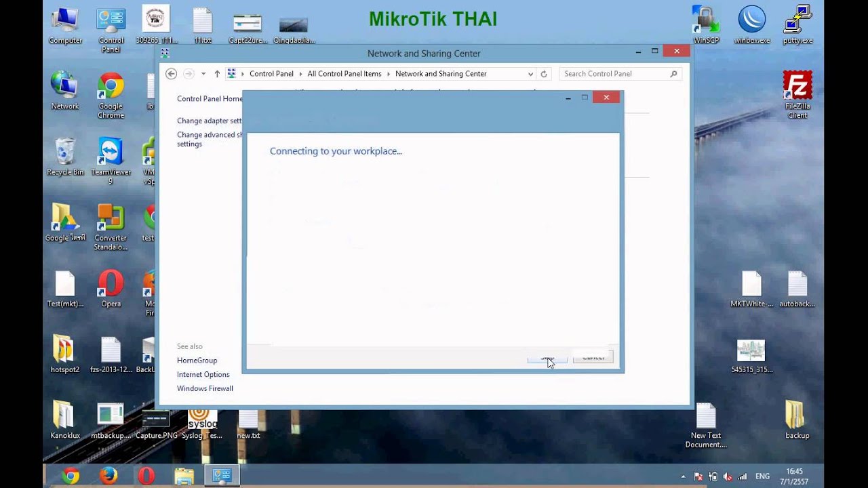The image size is (868, 488).
Task: Click Control Panel breadcrumb in address bar
Action: pyautogui.click(x=271, y=74)
